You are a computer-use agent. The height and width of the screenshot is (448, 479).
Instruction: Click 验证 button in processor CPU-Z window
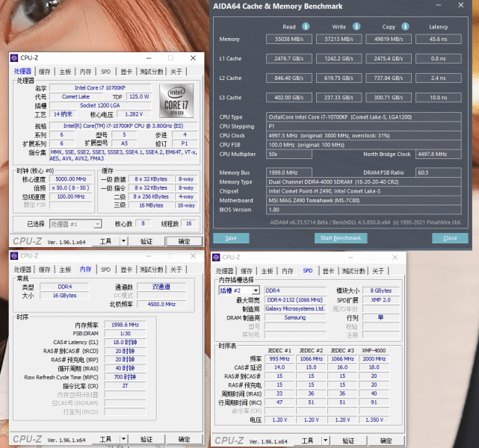(146, 241)
